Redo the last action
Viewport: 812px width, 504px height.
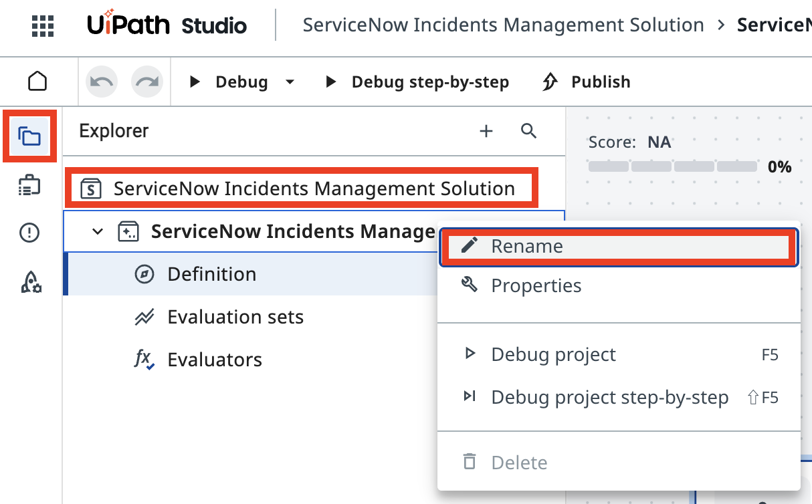146,82
